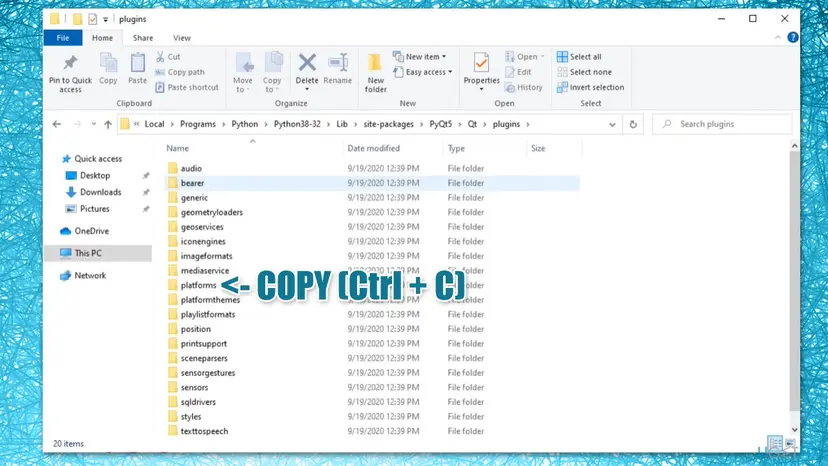Switch to the View ribbon tab
This screenshot has width=828, height=466.
(x=182, y=38)
